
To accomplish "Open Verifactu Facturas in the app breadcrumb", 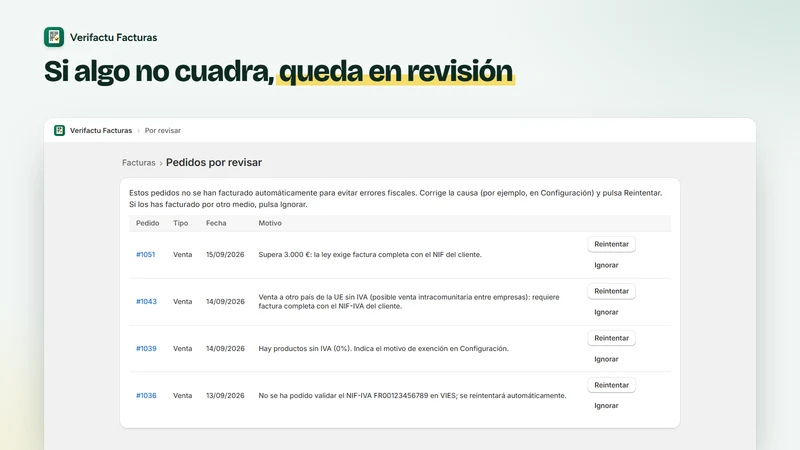I will click(x=101, y=131).
